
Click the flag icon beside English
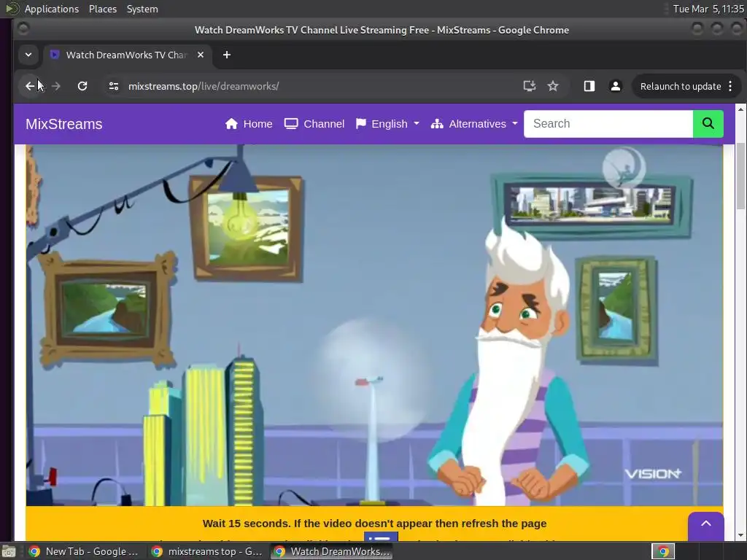tap(360, 124)
